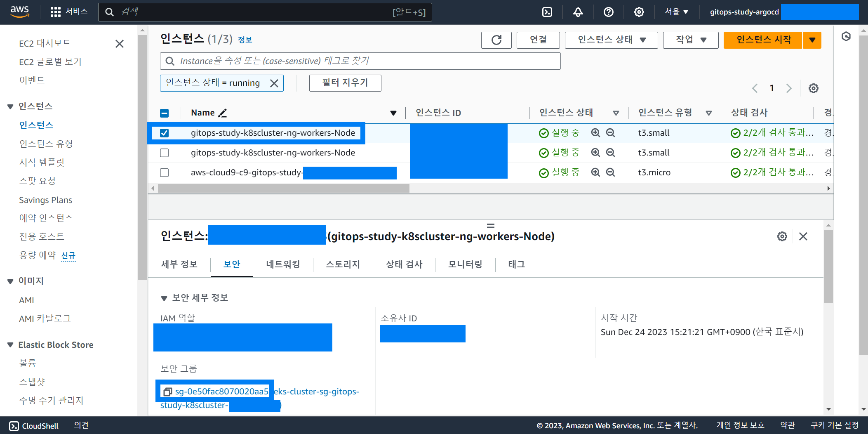Close the instance detail panel
Screen dimensions: 868x434
803,236
